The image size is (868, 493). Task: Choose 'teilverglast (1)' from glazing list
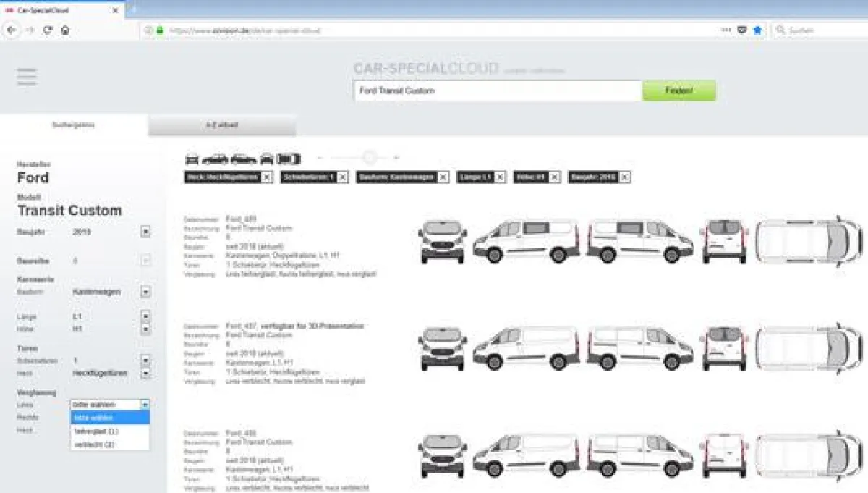pos(96,431)
